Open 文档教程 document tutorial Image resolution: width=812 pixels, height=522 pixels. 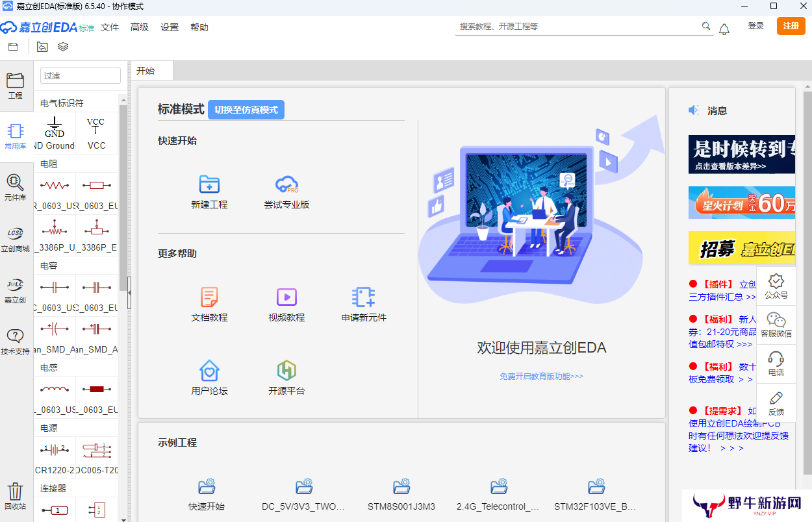coord(209,304)
